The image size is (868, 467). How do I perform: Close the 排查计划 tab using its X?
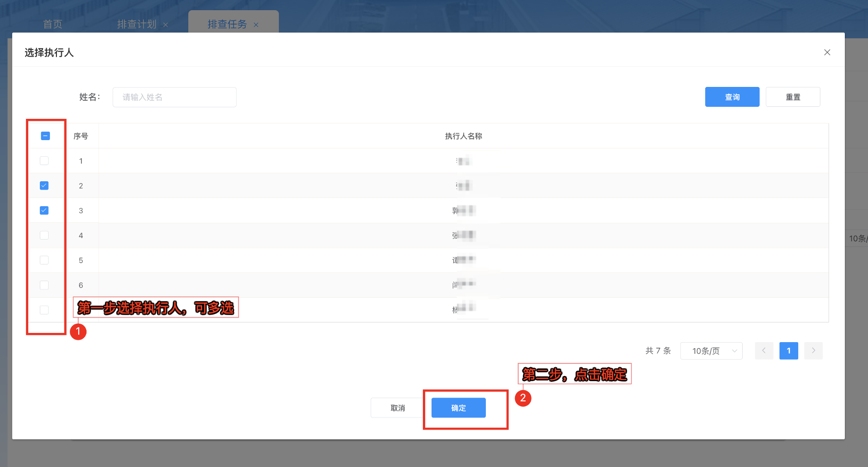pos(165,25)
